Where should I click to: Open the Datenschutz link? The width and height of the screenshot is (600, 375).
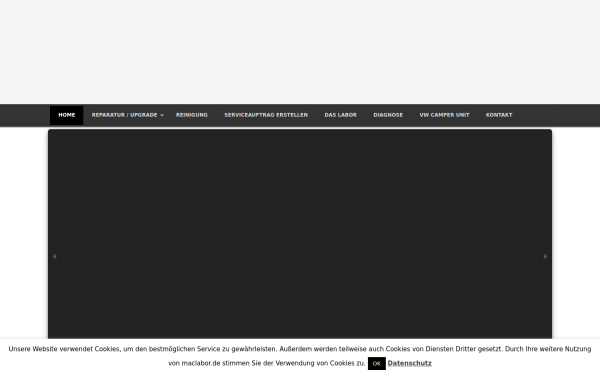coord(409,363)
